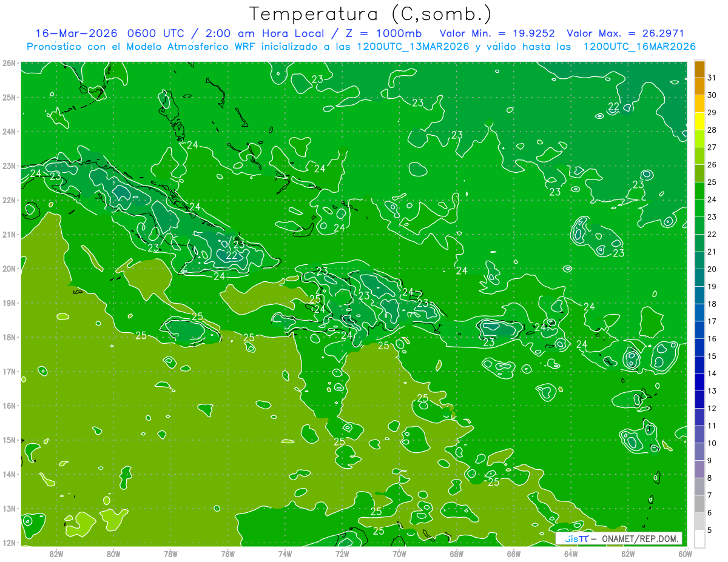Click the 60W longitude axis label
This screenshot has width=728, height=562.
[686, 553]
